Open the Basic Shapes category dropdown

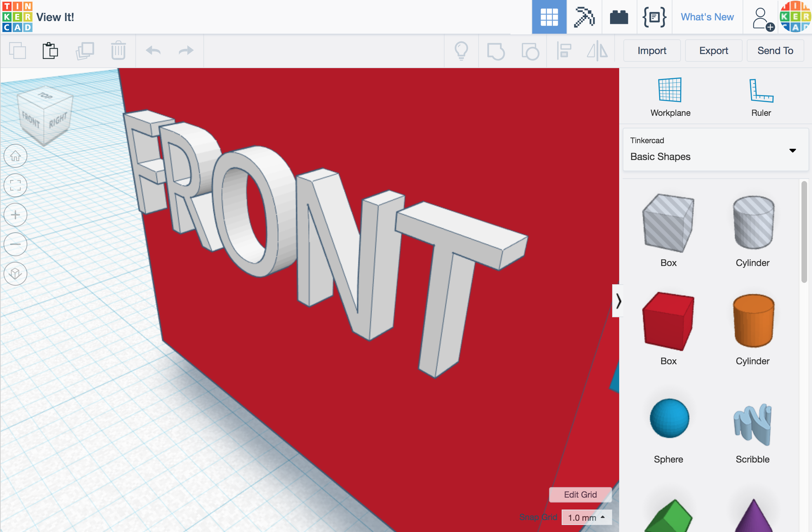[715, 150]
